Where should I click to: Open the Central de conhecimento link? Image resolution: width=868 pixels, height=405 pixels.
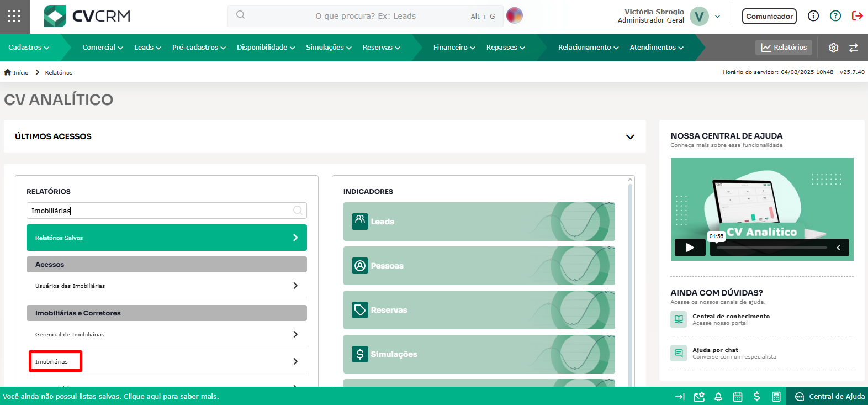(731, 317)
